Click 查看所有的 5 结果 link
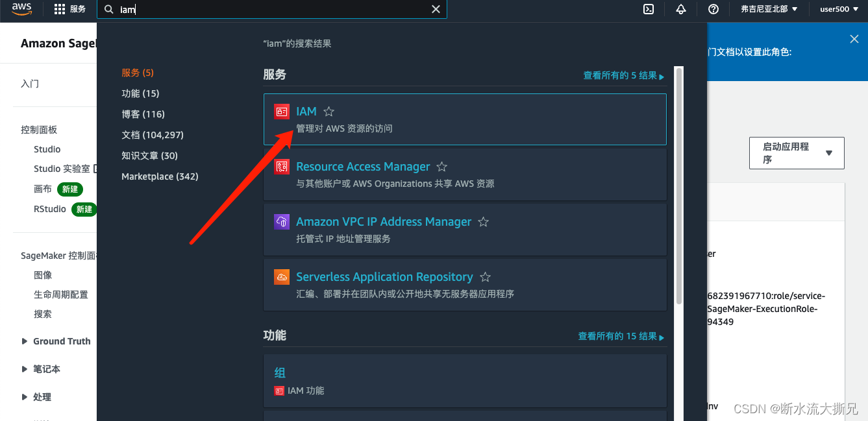Viewport: 868px width, 421px height. tap(623, 76)
